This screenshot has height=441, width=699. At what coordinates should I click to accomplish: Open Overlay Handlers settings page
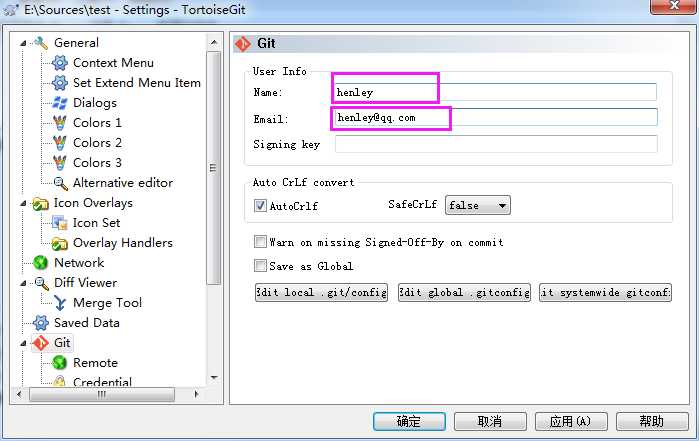coord(123,243)
